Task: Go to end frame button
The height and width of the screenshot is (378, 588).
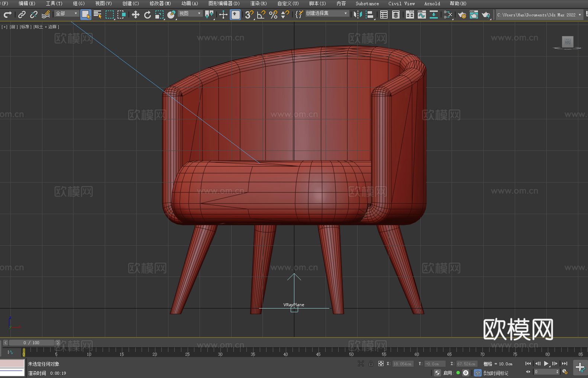Action: [x=565, y=364]
